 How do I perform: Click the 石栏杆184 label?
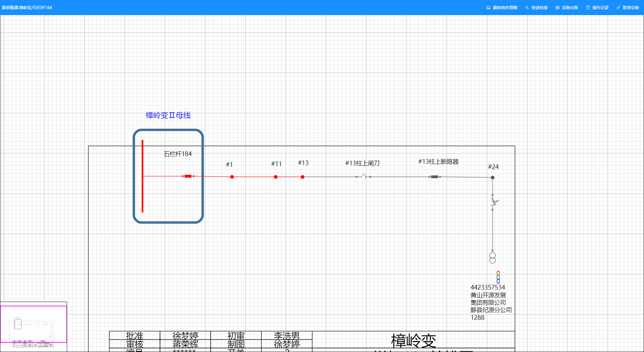point(177,154)
